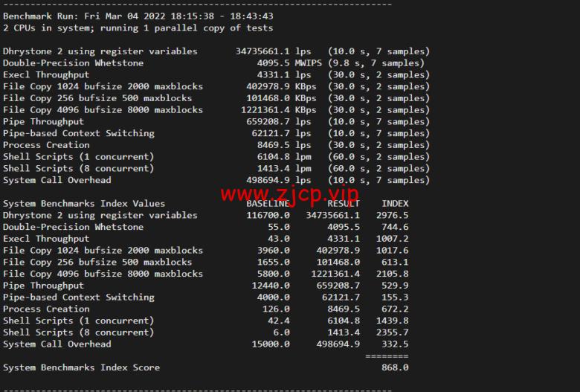Click the 2 CPUs in system line
Viewport: 580px width, 392px height.
tap(138, 28)
